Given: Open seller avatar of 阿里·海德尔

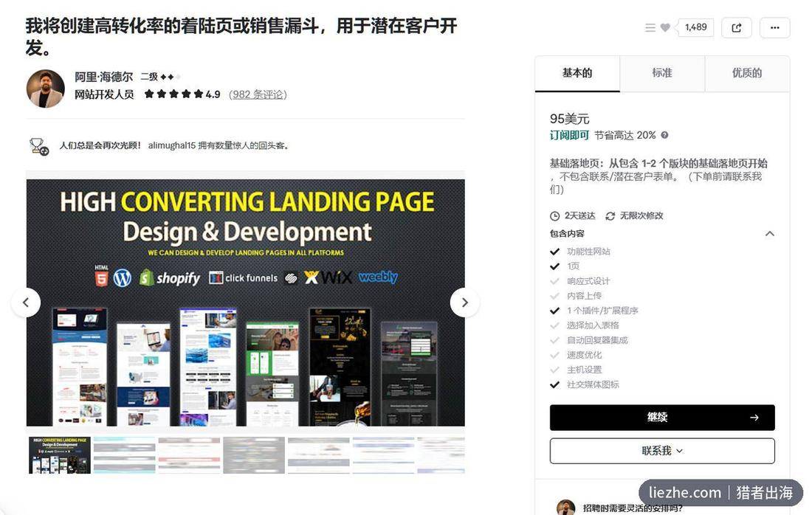Looking at the screenshot, I should click(x=46, y=89).
